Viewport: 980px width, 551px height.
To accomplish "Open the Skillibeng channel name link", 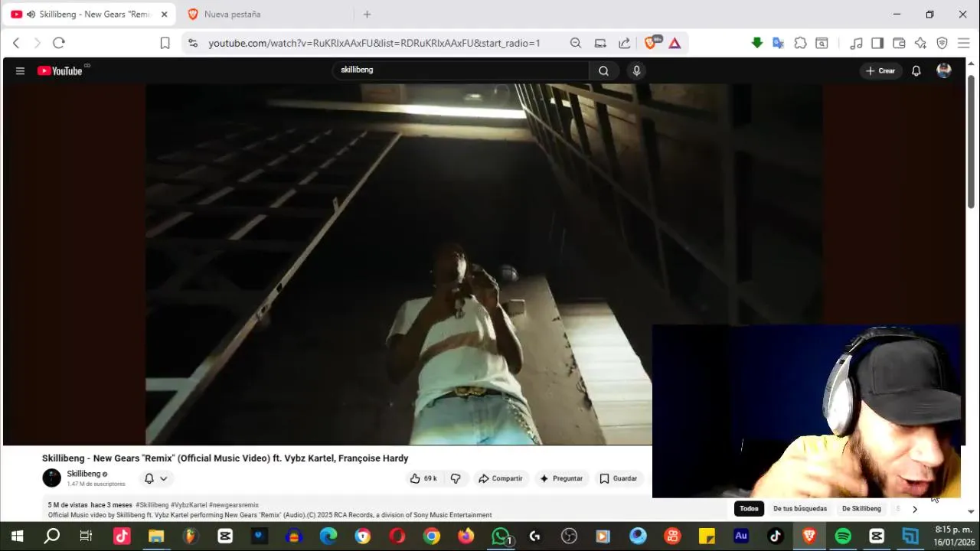I will click(x=83, y=474).
